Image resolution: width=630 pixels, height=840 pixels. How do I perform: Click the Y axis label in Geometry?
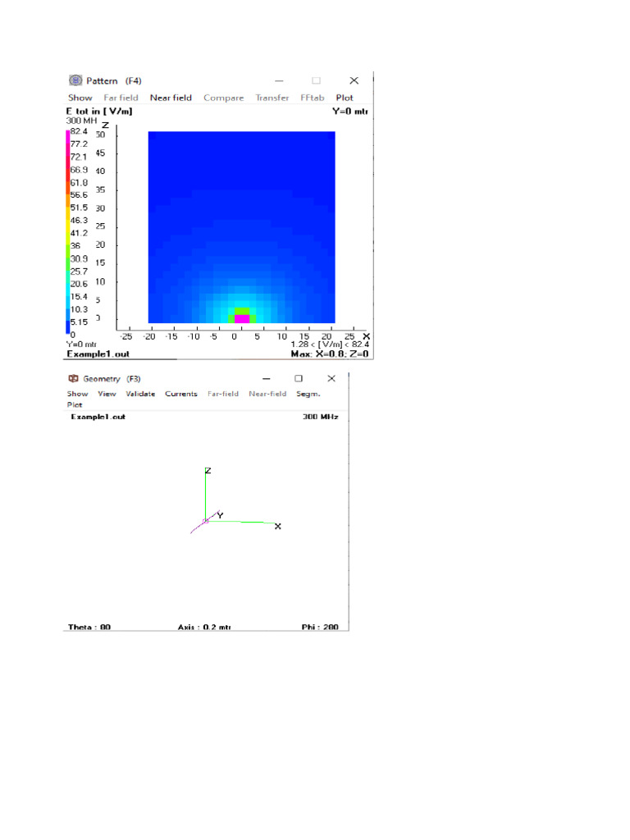click(x=220, y=515)
